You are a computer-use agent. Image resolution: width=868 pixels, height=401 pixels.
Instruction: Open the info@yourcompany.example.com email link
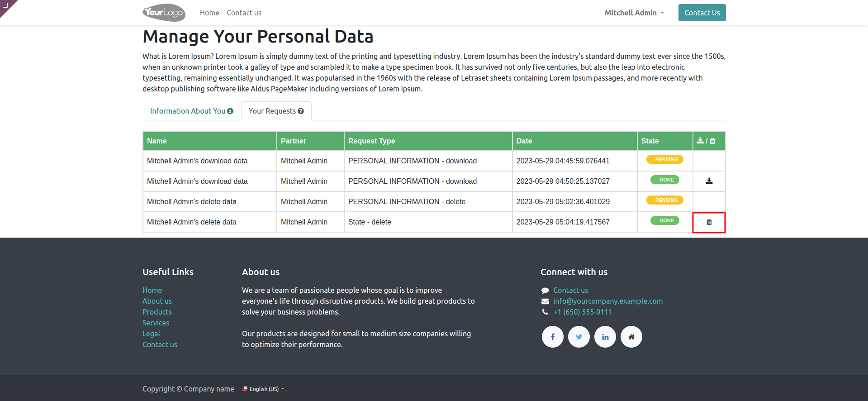click(x=607, y=301)
